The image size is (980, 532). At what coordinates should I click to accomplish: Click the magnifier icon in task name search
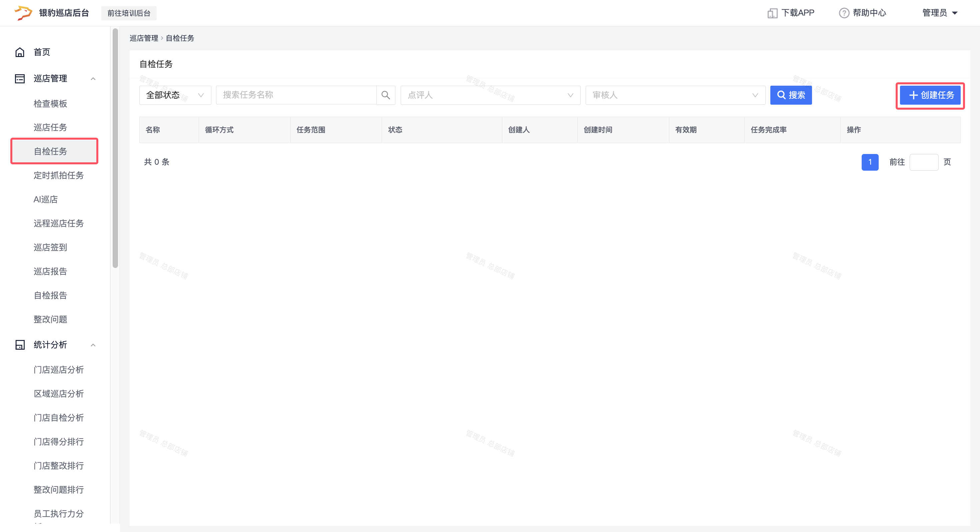(x=385, y=95)
